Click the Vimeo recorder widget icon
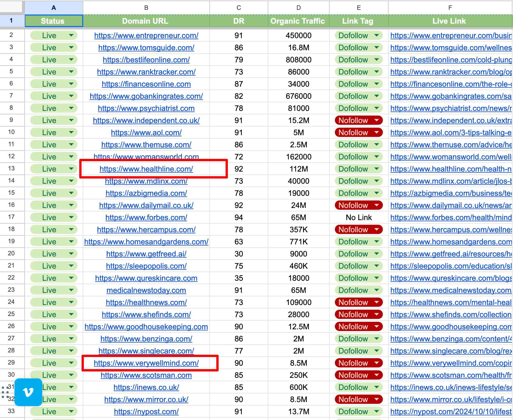This screenshot has width=513, height=420. tap(28, 392)
